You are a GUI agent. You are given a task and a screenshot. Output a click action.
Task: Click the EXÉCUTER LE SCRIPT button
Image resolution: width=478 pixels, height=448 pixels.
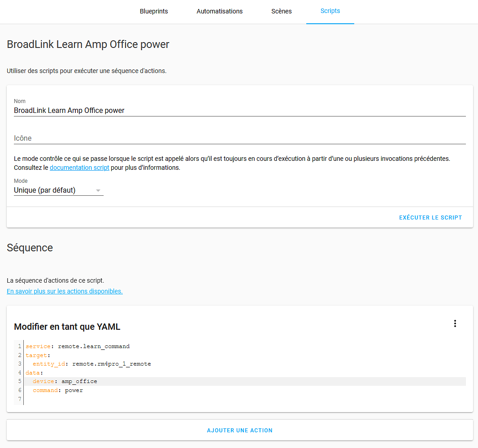(x=430, y=217)
